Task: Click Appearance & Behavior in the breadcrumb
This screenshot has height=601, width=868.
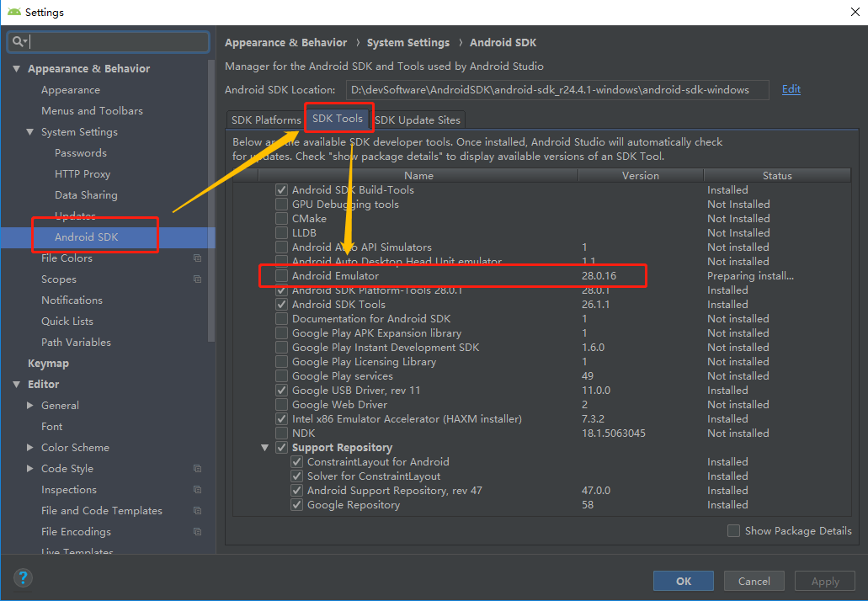Action: [285, 43]
